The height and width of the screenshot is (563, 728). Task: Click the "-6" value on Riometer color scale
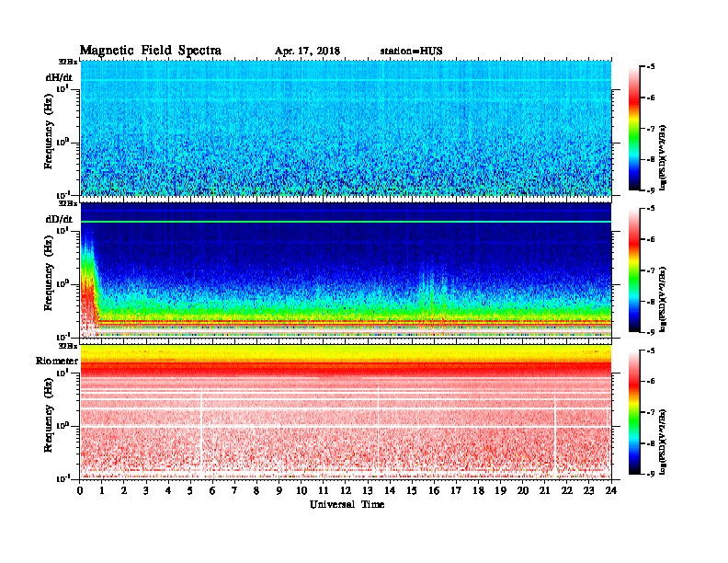pos(651,381)
